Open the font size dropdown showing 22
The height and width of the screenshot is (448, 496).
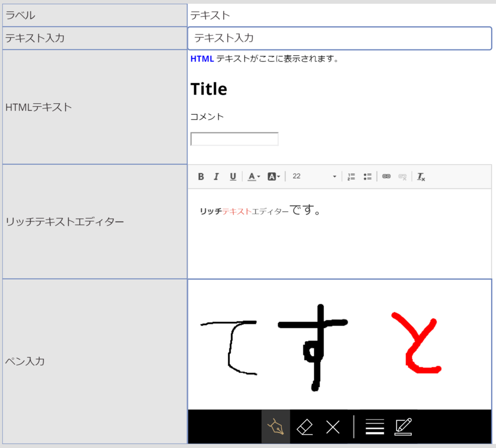pyautogui.click(x=314, y=176)
